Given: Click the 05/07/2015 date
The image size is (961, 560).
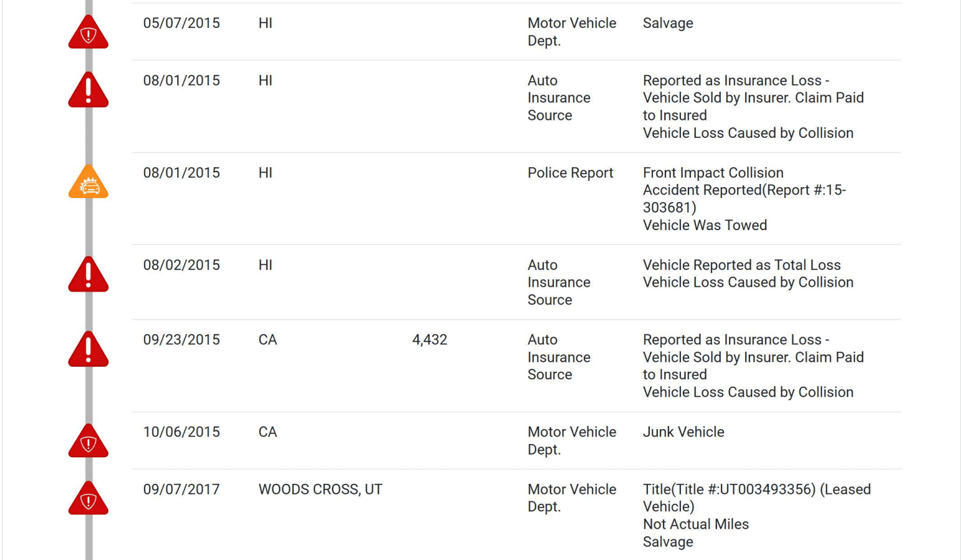Looking at the screenshot, I should tap(181, 23).
